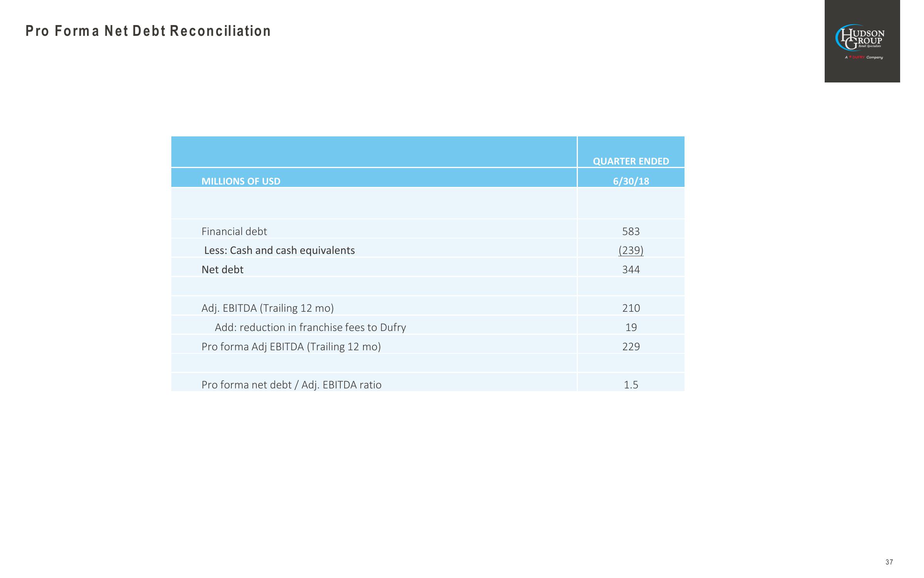The width and height of the screenshot is (924, 578).
Task: Select the franchise fees value 19
Action: point(631,328)
